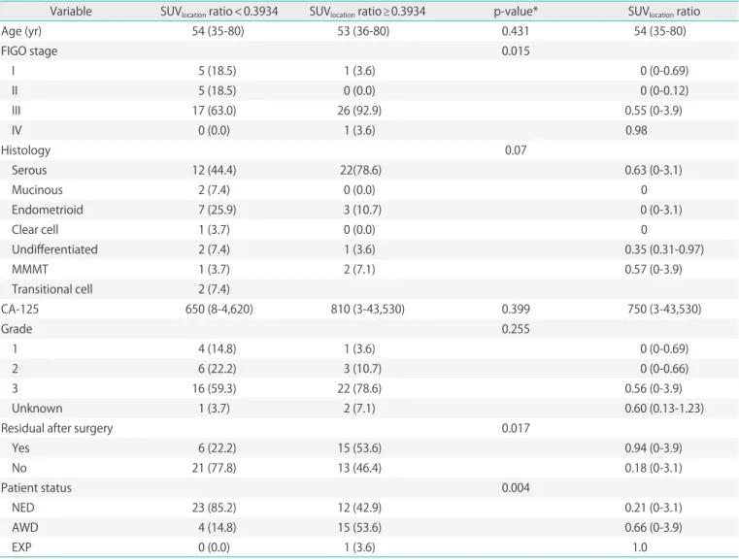Select the 'Grade' row label
This screenshot has width=739, height=560.
point(17,329)
